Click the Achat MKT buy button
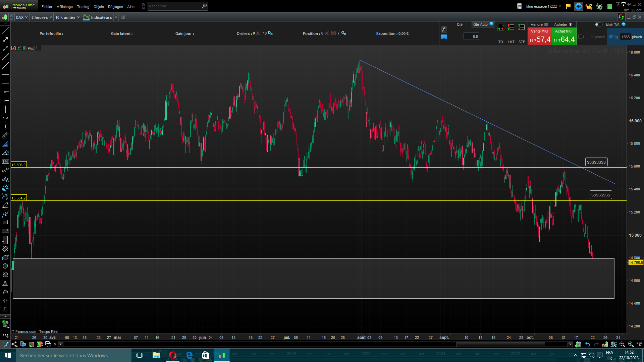This screenshot has height=362, width=644. coord(564,37)
